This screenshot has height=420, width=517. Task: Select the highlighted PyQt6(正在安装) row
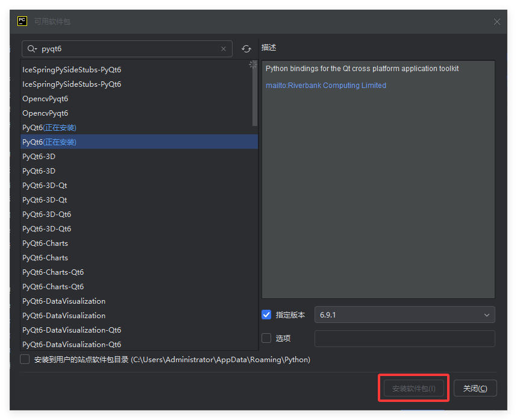139,142
